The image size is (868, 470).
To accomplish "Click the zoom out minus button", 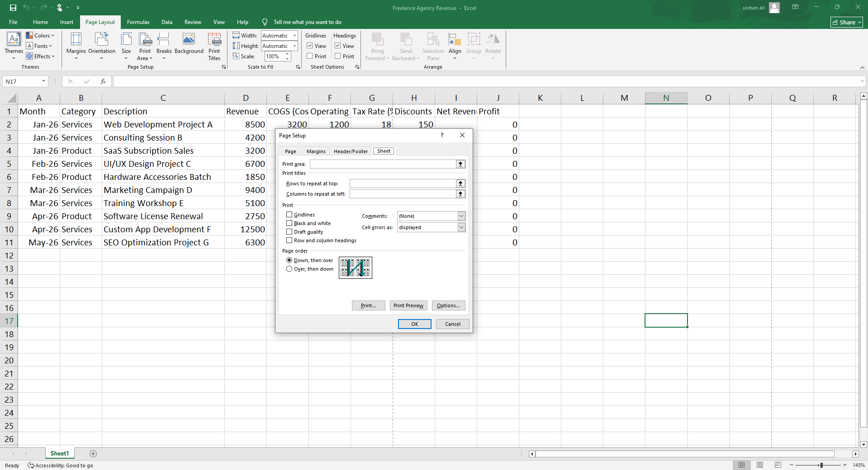I will (x=792, y=465).
